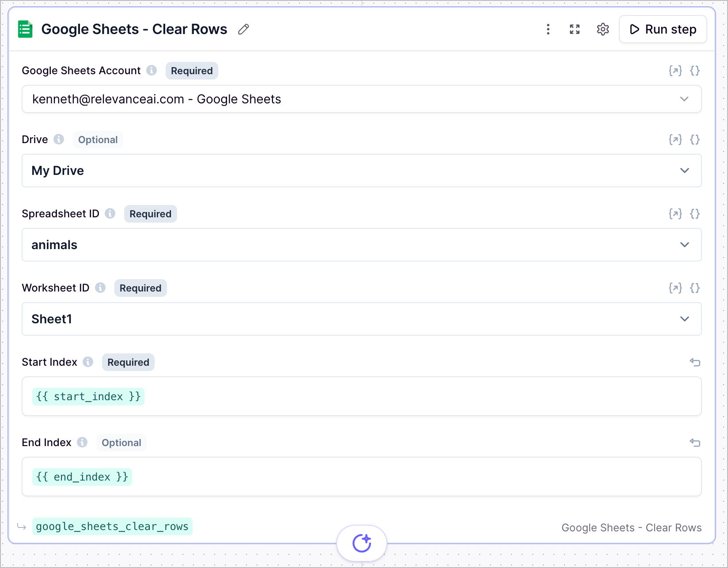
Task: View the Start Index info tooltip
Action: tap(88, 362)
